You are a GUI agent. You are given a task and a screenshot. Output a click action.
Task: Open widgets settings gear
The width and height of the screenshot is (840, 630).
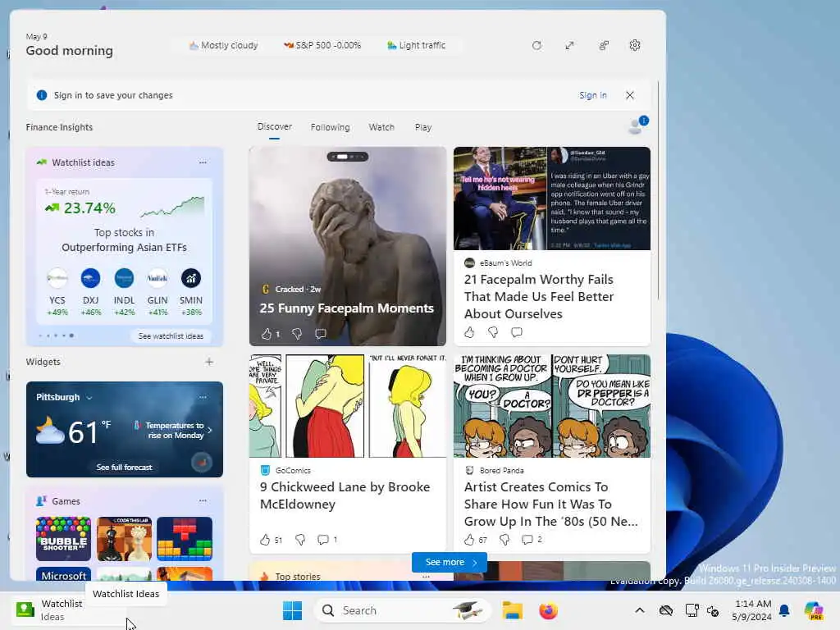pos(635,46)
